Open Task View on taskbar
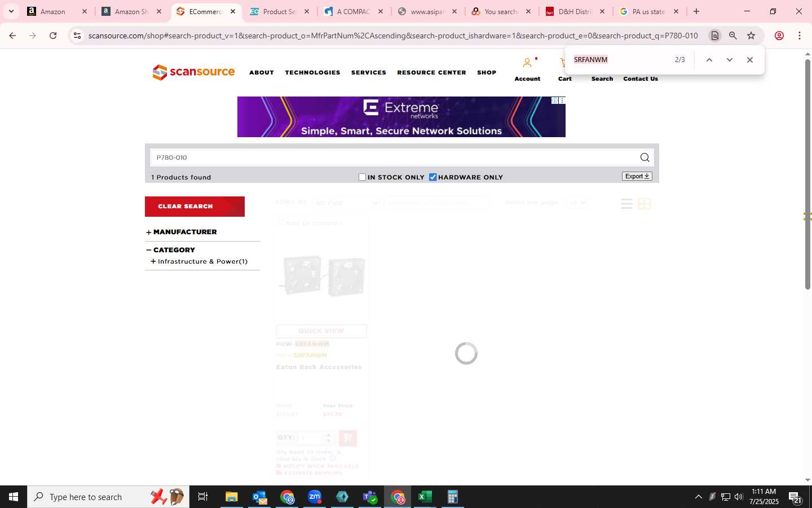 pyautogui.click(x=203, y=497)
